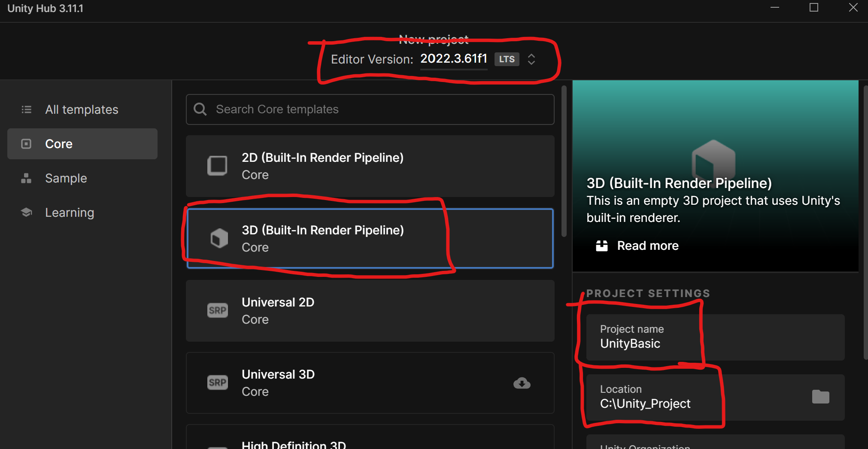This screenshot has width=868, height=449.
Task: Click the project settings panel scrollbar
Action: [865, 222]
